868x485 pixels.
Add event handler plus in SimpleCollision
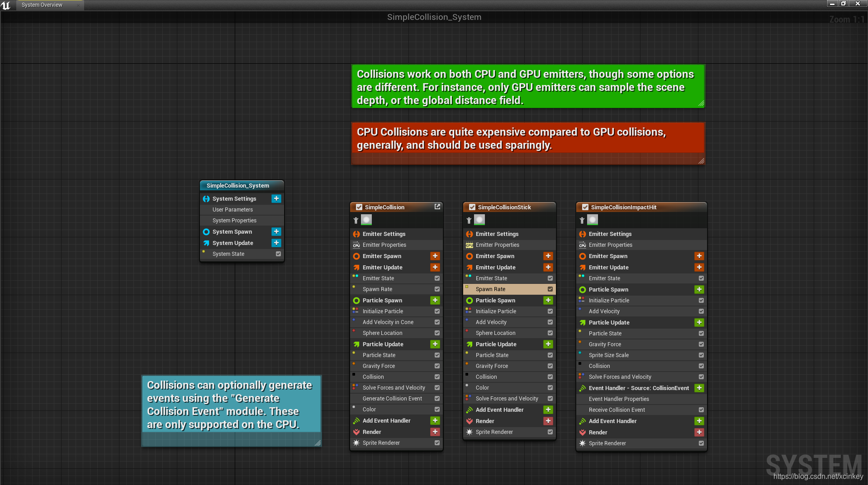tap(435, 420)
